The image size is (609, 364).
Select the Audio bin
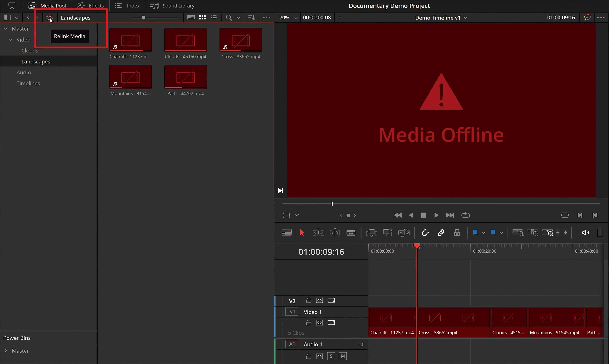pyautogui.click(x=23, y=72)
